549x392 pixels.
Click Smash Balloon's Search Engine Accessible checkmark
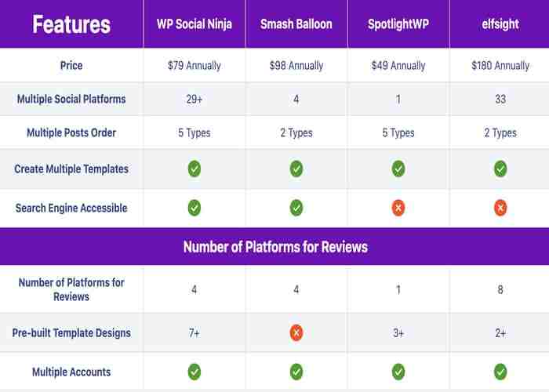pyautogui.click(x=296, y=208)
